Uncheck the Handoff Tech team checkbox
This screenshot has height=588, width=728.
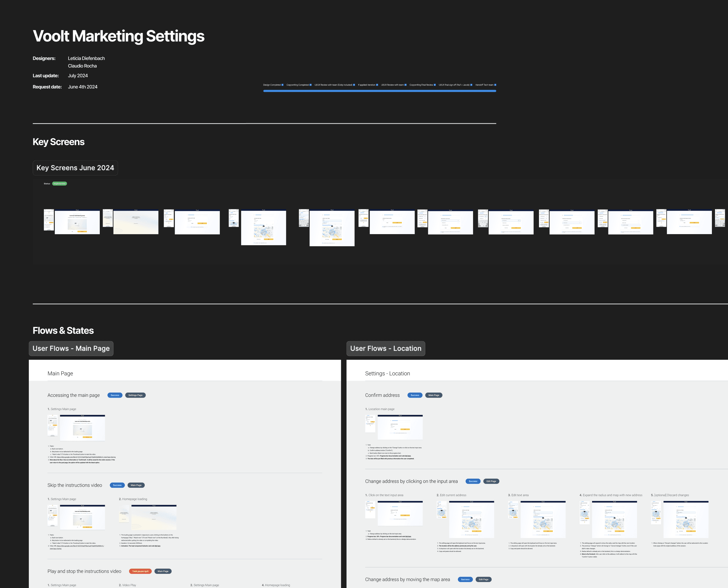(x=495, y=85)
